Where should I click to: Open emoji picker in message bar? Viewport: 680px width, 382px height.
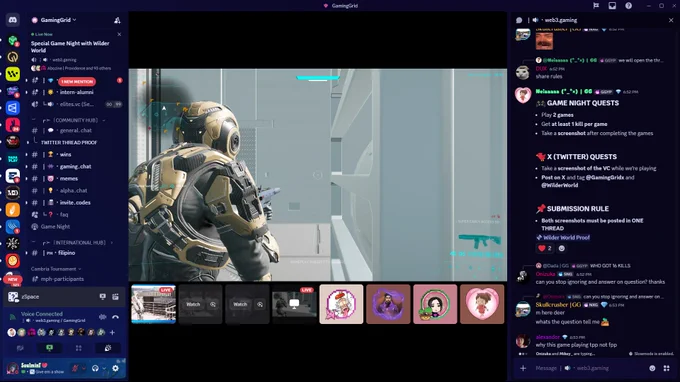pyautogui.click(x=652, y=368)
